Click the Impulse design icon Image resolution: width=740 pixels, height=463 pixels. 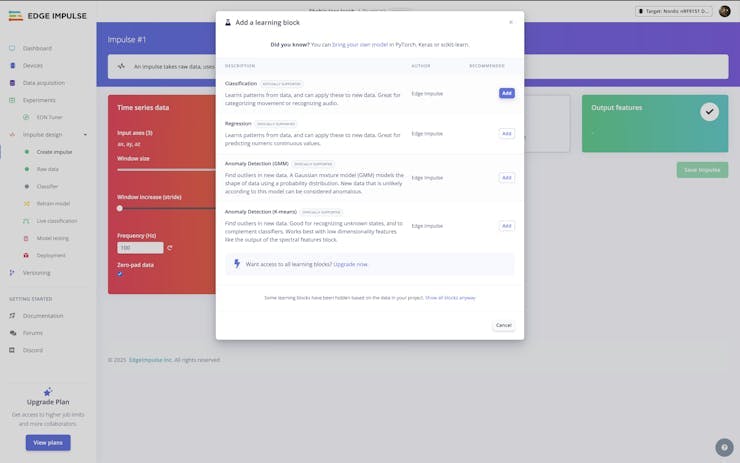coord(12,135)
